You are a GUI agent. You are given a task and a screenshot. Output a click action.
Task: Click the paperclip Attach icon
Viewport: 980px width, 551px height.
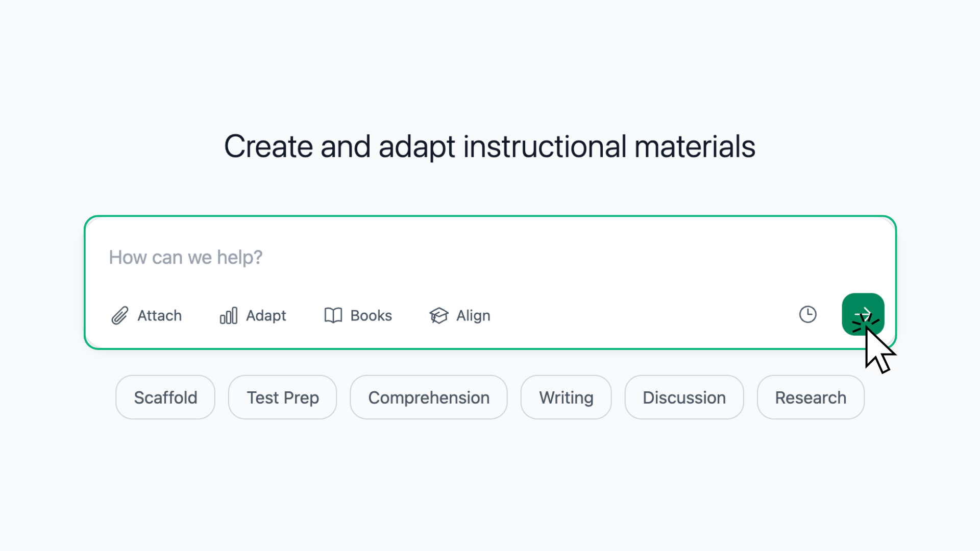[120, 316]
